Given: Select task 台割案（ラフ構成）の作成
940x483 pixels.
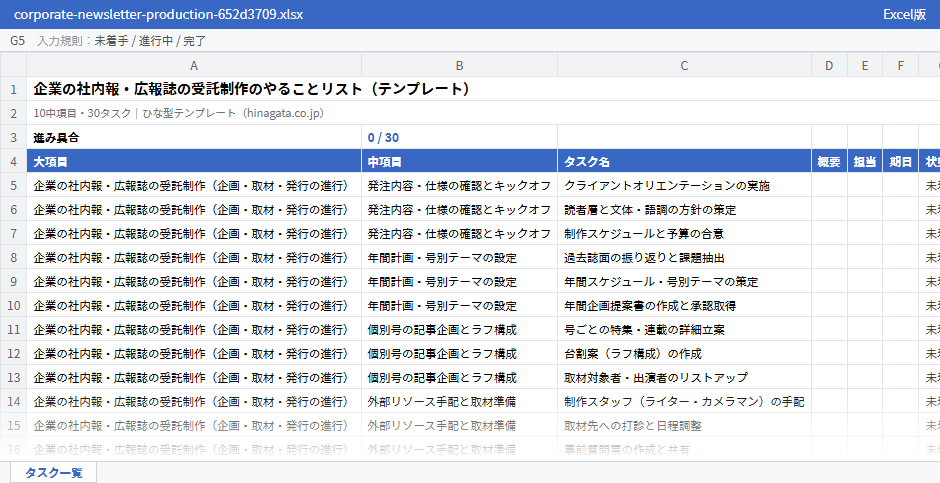Looking at the screenshot, I should pos(684,353).
